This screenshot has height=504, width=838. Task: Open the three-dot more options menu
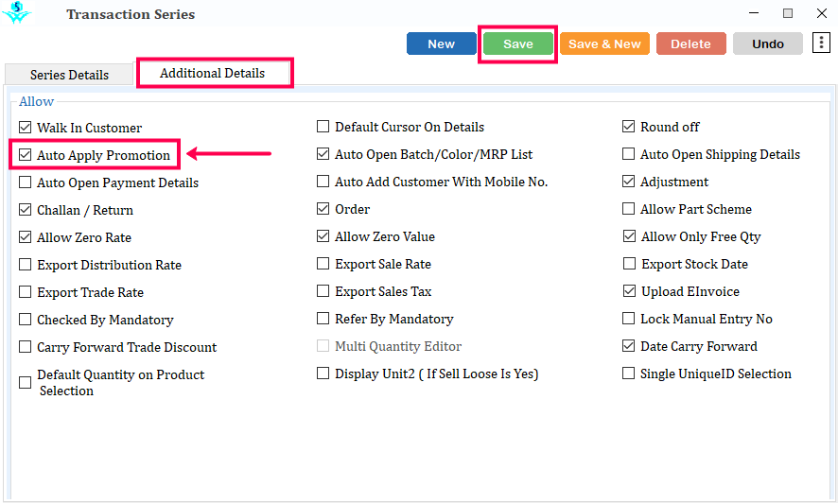(821, 43)
